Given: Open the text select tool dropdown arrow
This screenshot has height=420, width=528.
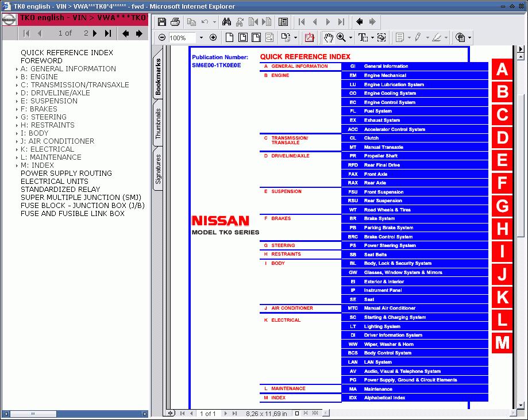Looking at the screenshot, I should coord(372,37).
